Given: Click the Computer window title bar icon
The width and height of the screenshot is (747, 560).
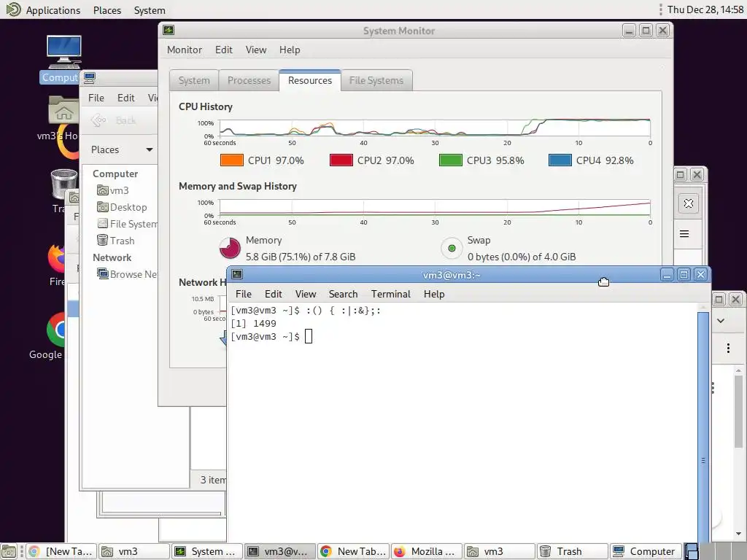Looking at the screenshot, I should [x=89, y=77].
